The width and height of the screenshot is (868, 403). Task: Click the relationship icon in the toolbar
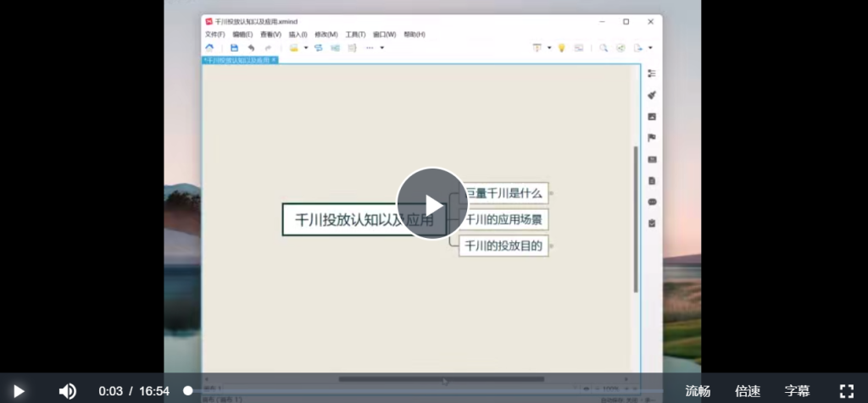pos(319,48)
